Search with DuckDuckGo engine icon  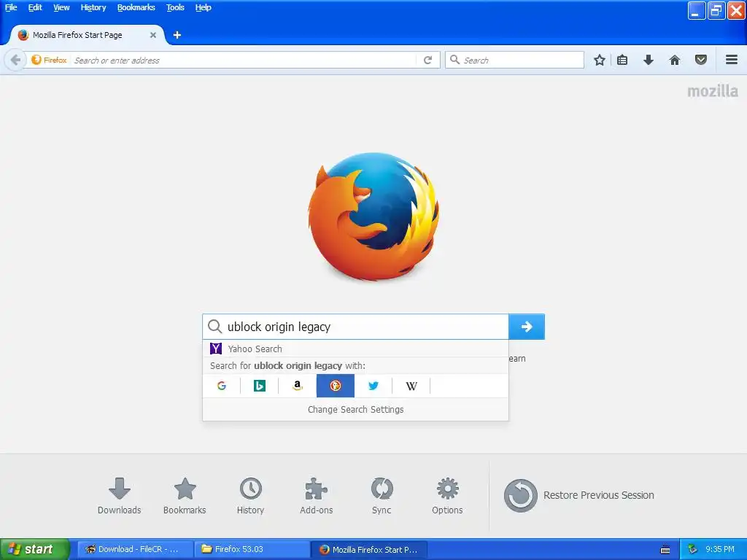coord(336,386)
